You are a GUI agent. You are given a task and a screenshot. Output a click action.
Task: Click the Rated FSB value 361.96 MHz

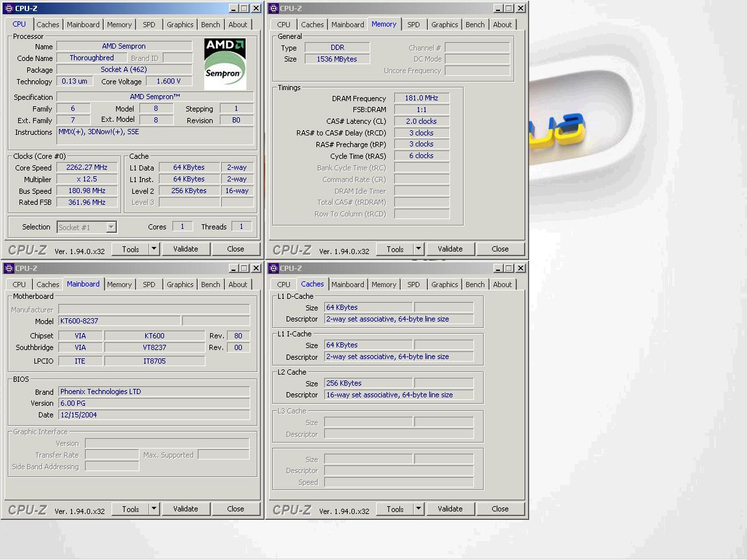(x=87, y=202)
